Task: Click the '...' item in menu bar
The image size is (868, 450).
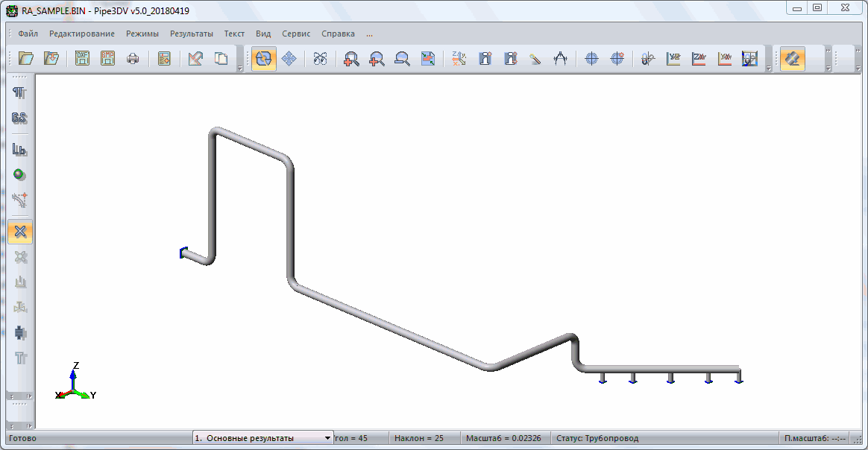Action: pyautogui.click(x=369, y=34)
